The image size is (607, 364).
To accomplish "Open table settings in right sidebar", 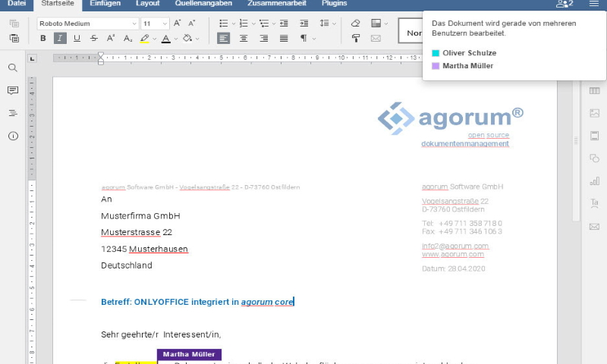I will (x=594, y=91).
